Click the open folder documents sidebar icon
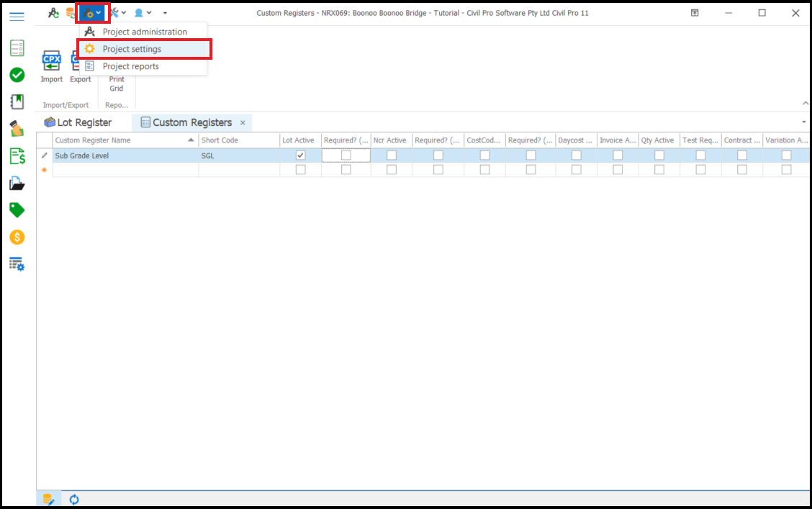The width and height of the screenshot is (812, 509). tap(17, 184)
